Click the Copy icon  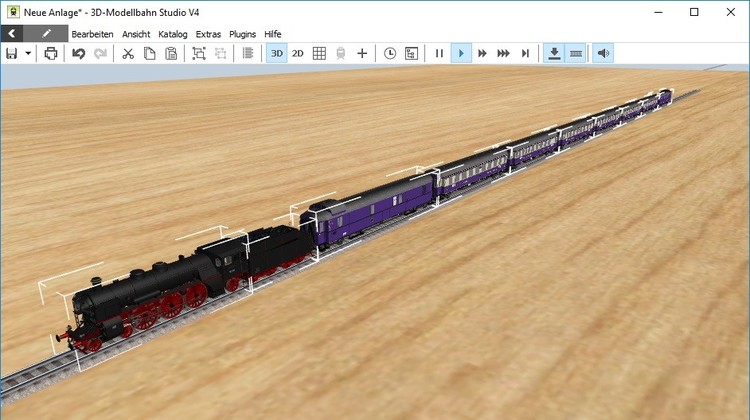pyautogui.click(x=149, y=53)
